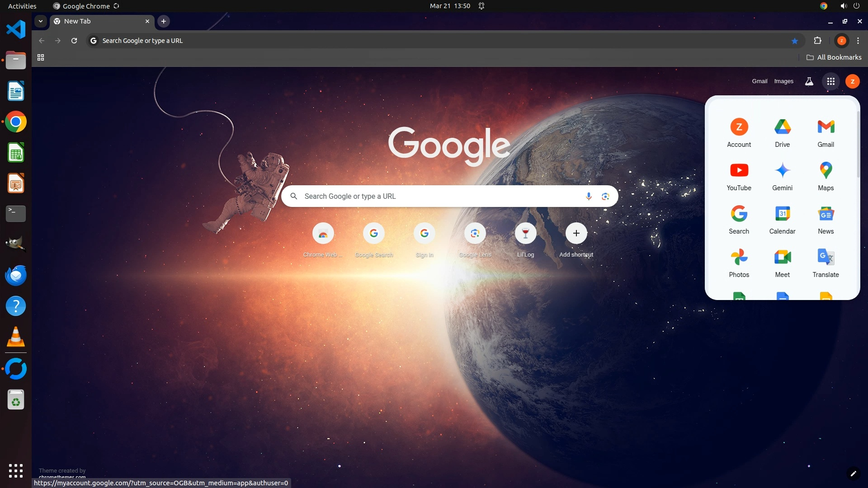Open the Activities overview
This screenshot has width=868, height=488.
(22, 6)
